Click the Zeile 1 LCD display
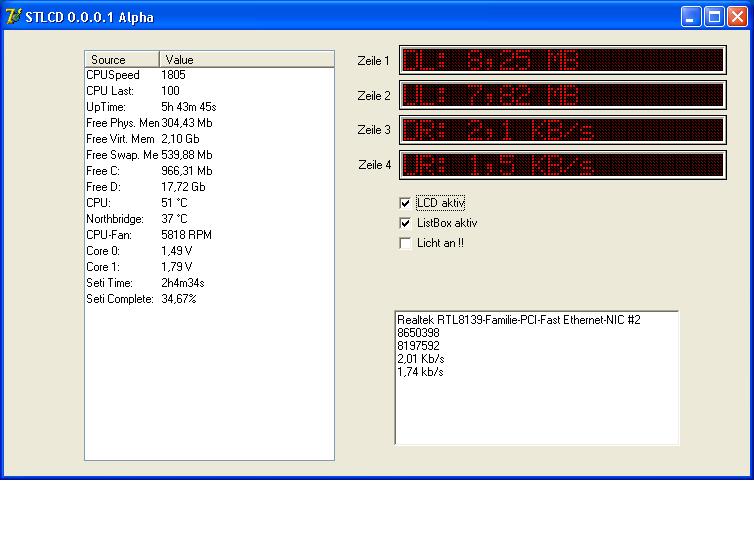This screenshot has height=536, width=754. coord(562,61)
